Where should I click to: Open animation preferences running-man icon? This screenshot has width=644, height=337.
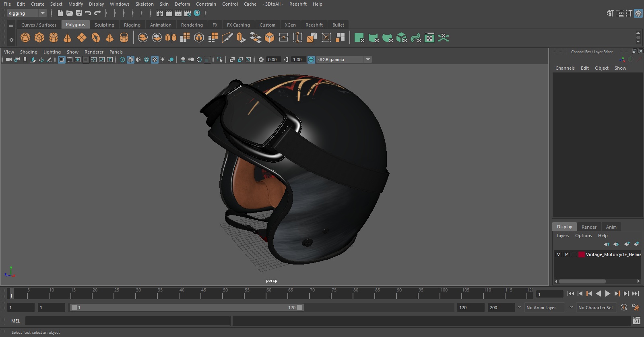(636, 308)
